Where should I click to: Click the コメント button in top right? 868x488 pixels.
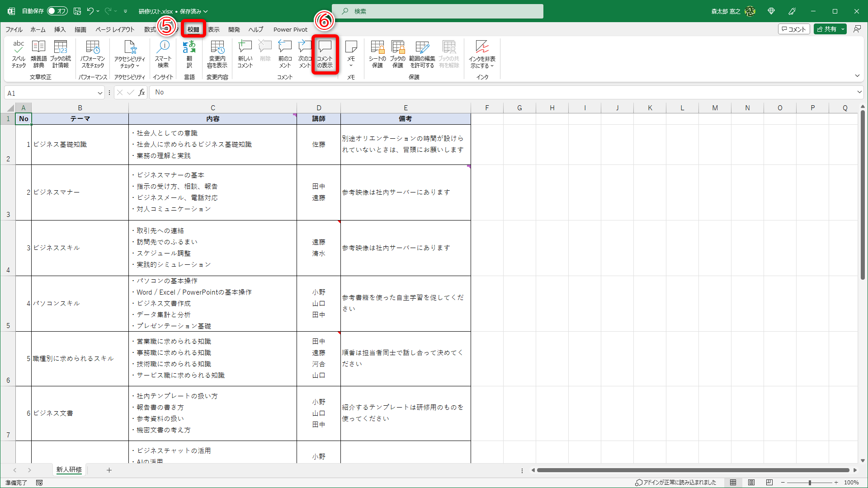(x=794, y=28)
